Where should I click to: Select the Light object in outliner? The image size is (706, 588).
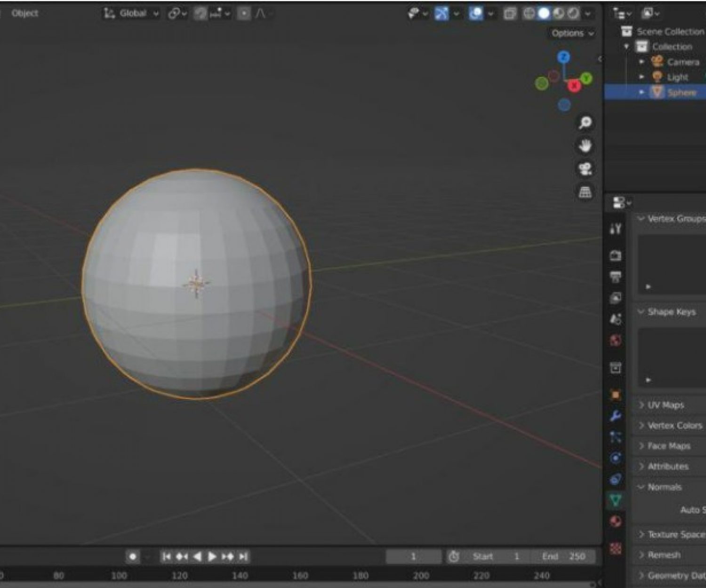677,77
